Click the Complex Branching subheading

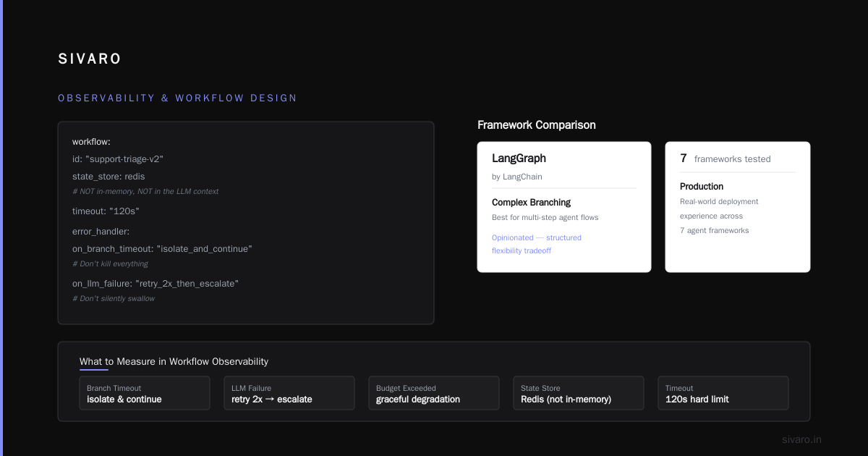pos(531,203)
